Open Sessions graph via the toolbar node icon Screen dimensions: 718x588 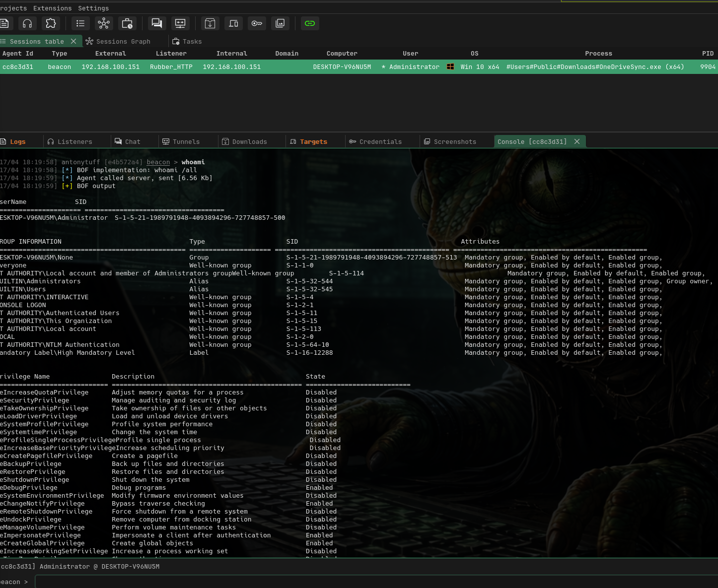pyautogui.click(x=104, y=23)
